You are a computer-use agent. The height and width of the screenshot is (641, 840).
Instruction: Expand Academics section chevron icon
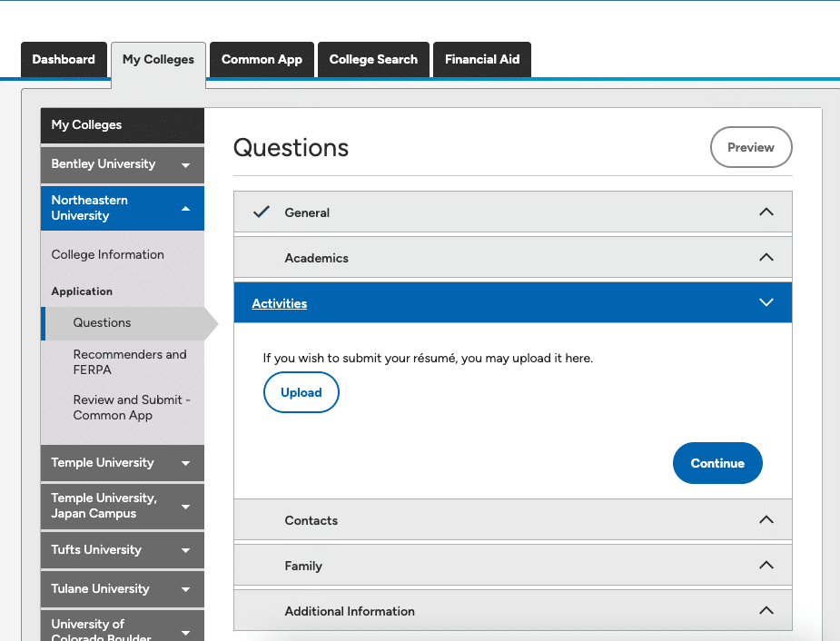point(766,258)
